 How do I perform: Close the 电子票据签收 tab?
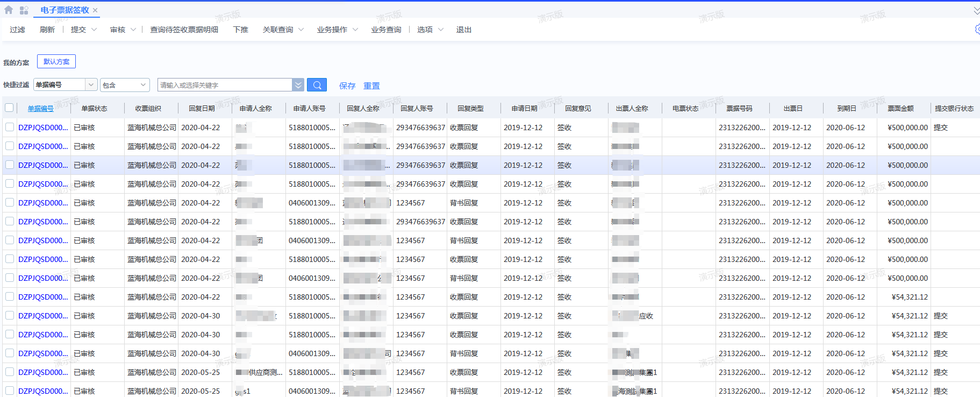[95, 10]
